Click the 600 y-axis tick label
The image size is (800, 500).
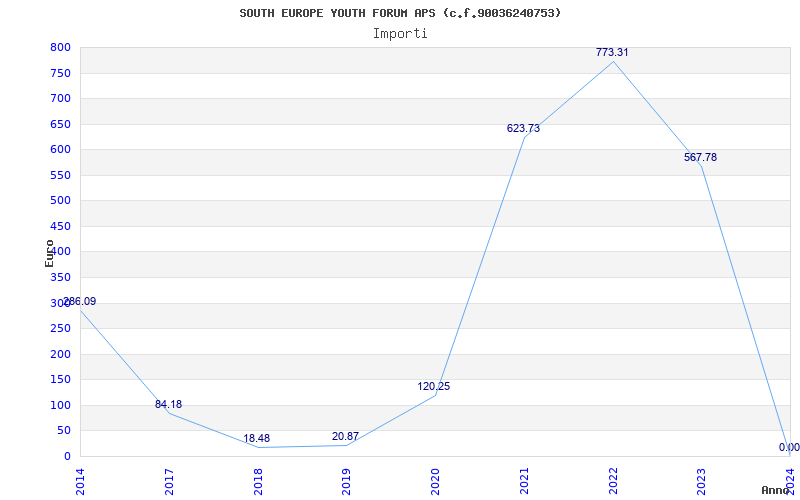tap(60, 149)
